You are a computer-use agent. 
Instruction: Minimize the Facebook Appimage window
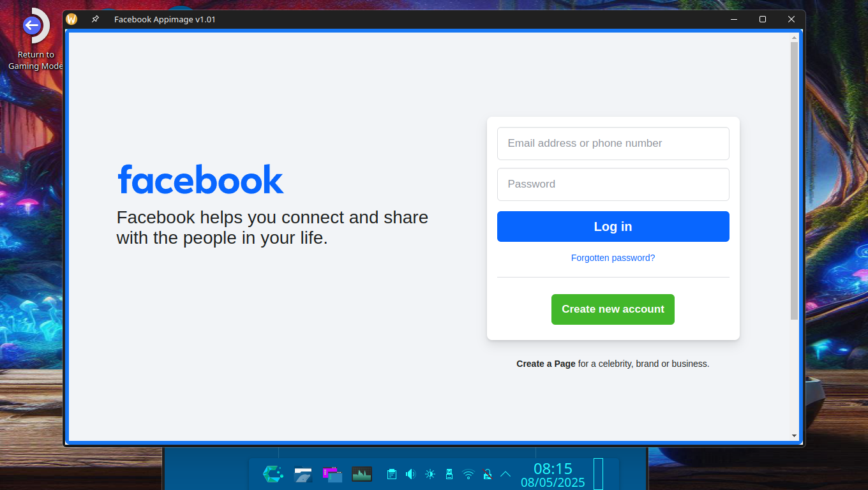(733, 19)
